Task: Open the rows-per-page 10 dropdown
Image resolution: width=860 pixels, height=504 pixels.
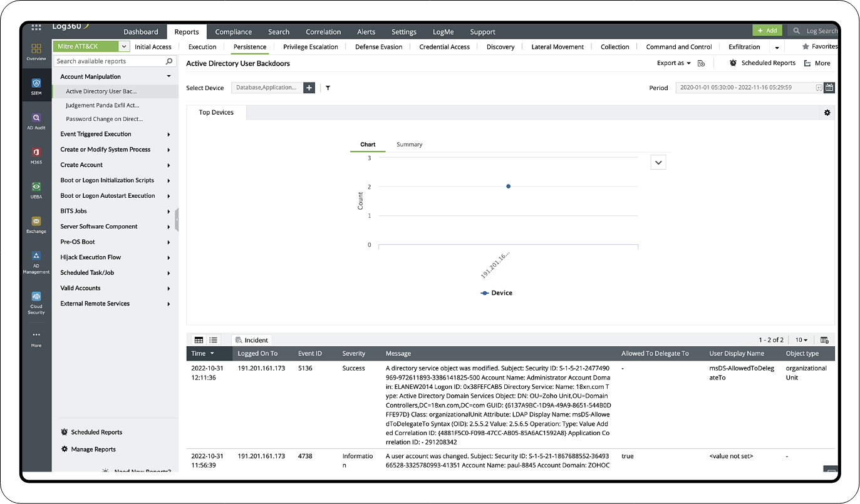Action: (x=801, y=340)
